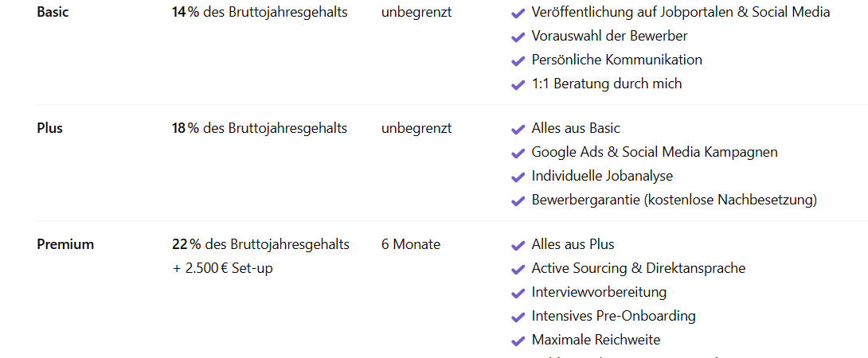Viewport: 868px width, 358px height.
Task: Click checkmark beside Active Sourcing & Direktansprache
Action: pyautogui.click(x=518, y=270)
